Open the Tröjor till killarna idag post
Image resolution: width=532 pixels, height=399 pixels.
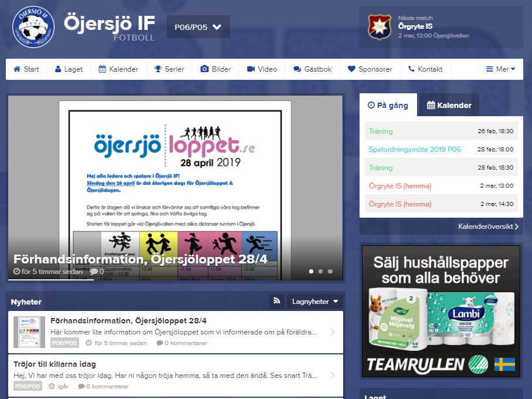click(x=55, y=364)
